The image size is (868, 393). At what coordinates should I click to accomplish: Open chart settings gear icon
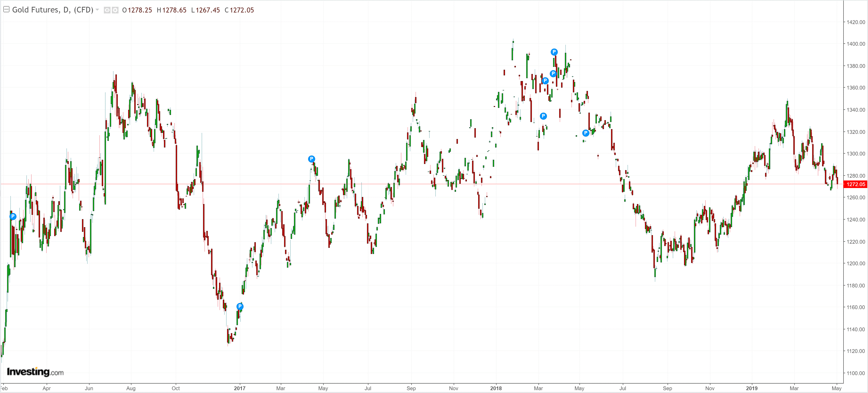click(115, 10)
